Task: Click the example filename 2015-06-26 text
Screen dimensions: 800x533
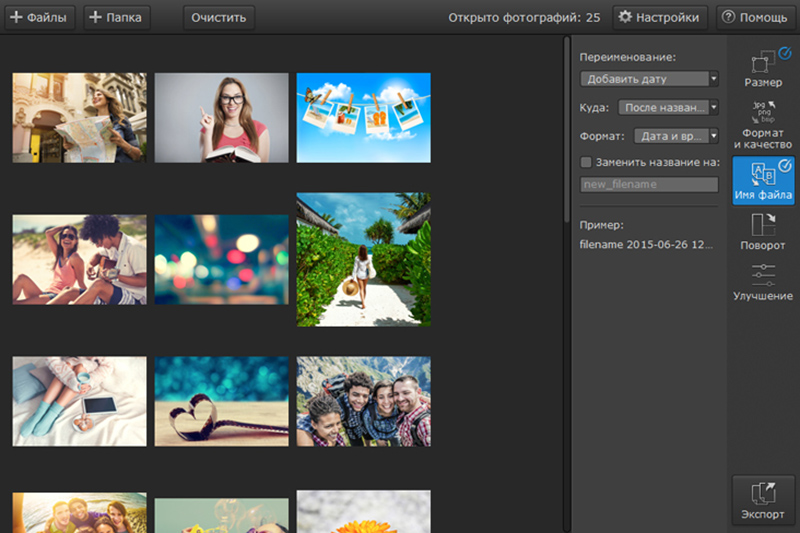Action: click(x=646, y=245)
